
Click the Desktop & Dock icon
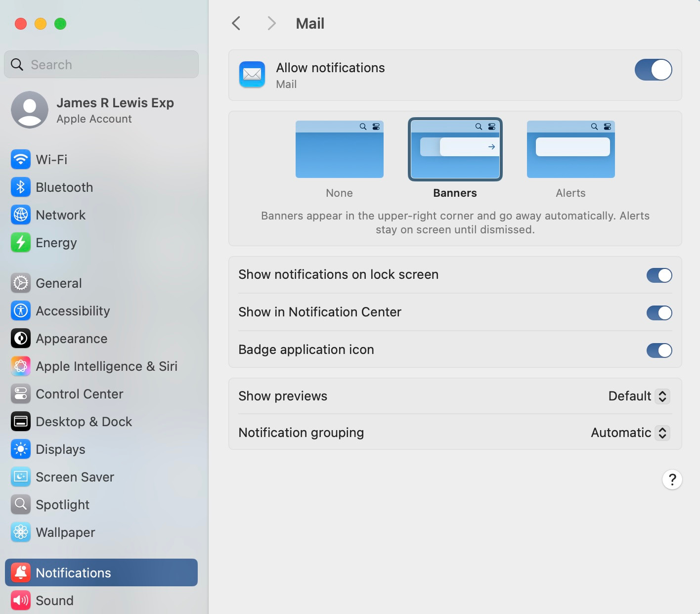click(21, 422)
